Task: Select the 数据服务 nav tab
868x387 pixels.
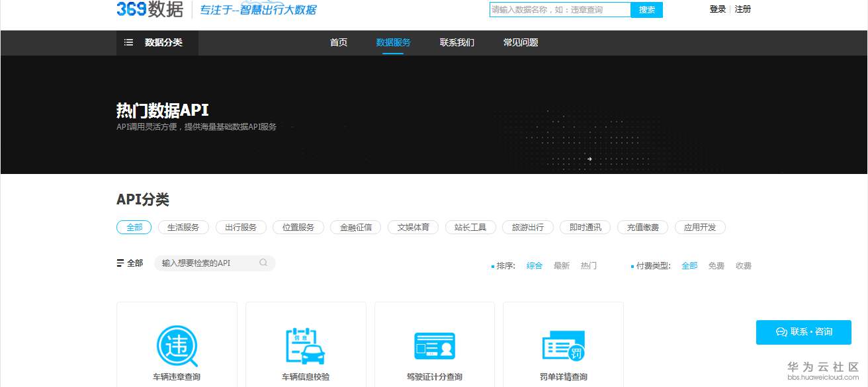Action: [x=393, y=42]
